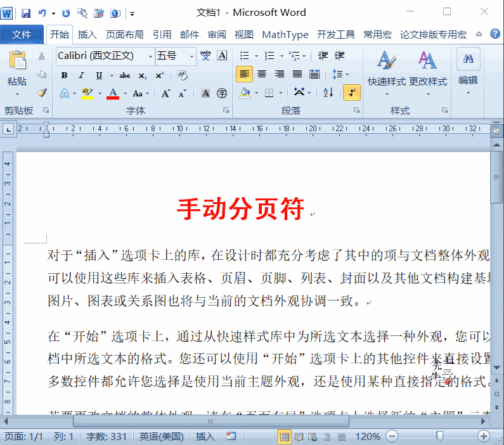This screenshot has height=445, width=504.
Task: Toggle Show/Hide paragraph marks button
Action: [352, 93]
